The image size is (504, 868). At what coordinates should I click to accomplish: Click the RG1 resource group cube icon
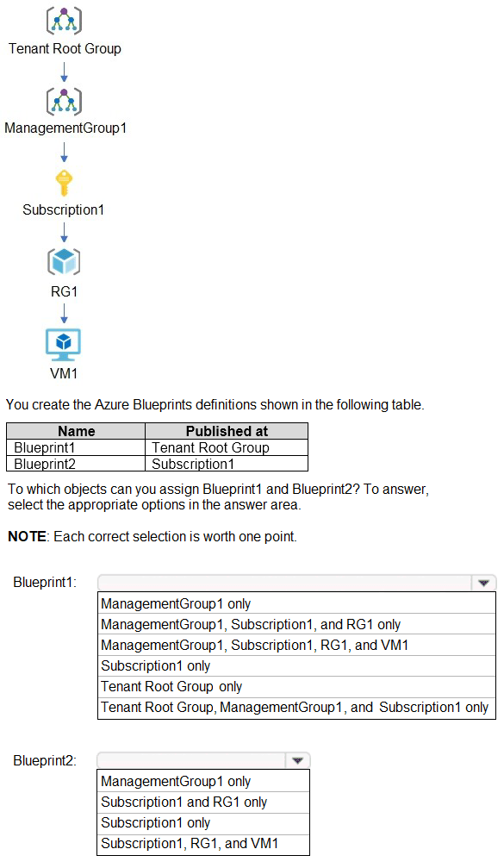(x=64, y=261)
